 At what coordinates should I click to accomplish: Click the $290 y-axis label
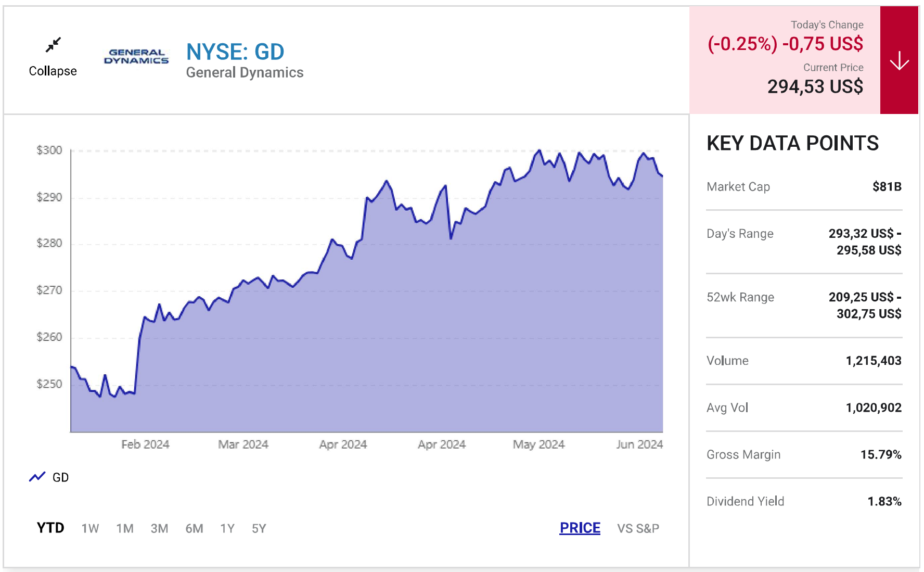[49, 197]
